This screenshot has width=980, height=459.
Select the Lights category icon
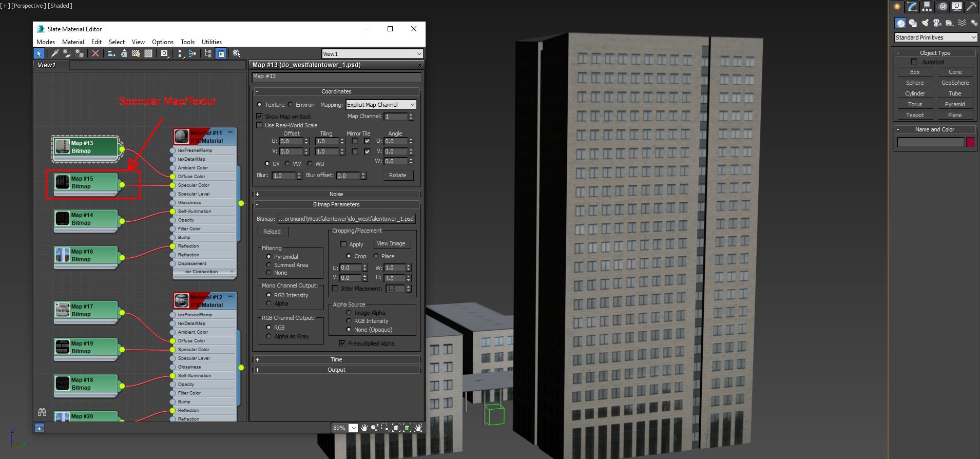[x=925, y=23]
